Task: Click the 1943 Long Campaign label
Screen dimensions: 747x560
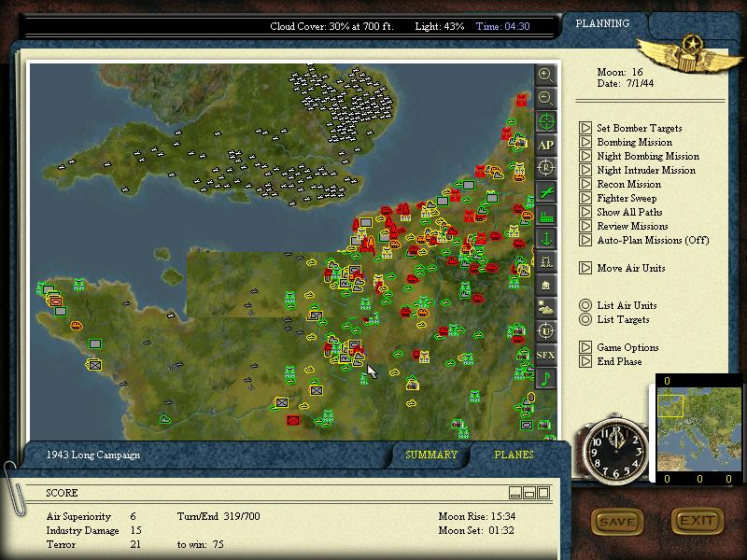Action: [92, 455]
